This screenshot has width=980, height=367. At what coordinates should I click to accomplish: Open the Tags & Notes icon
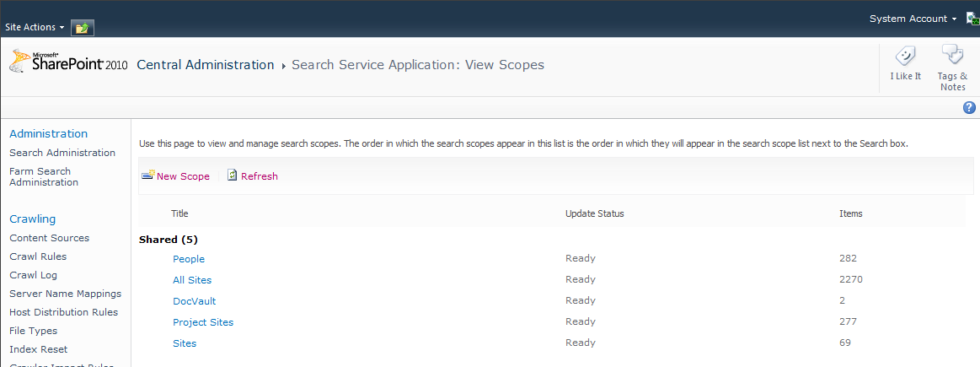(x=952, y=55)
